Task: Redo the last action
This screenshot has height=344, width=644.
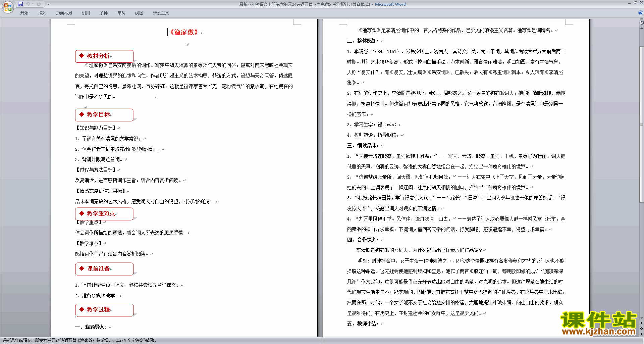Action: (39, 4)
